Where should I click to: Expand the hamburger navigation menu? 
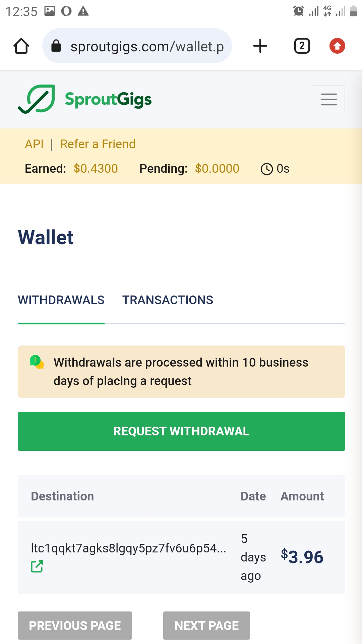328,99
